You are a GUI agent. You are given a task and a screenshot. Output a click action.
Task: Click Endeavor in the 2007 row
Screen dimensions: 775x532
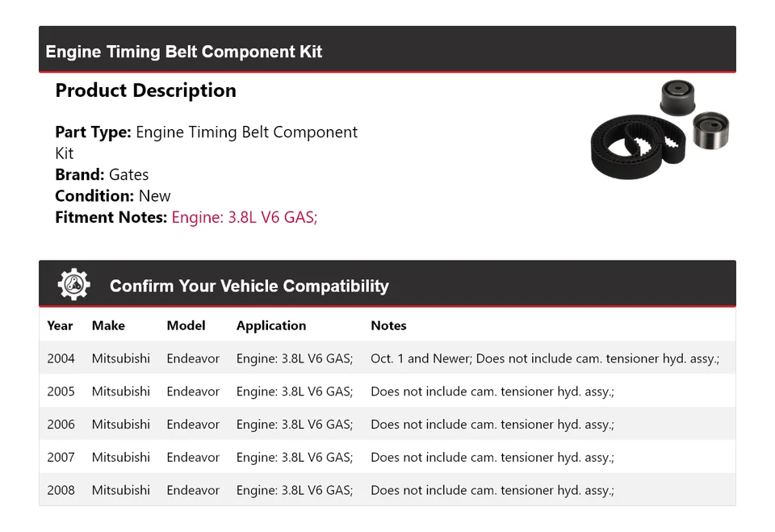[193, 458]
